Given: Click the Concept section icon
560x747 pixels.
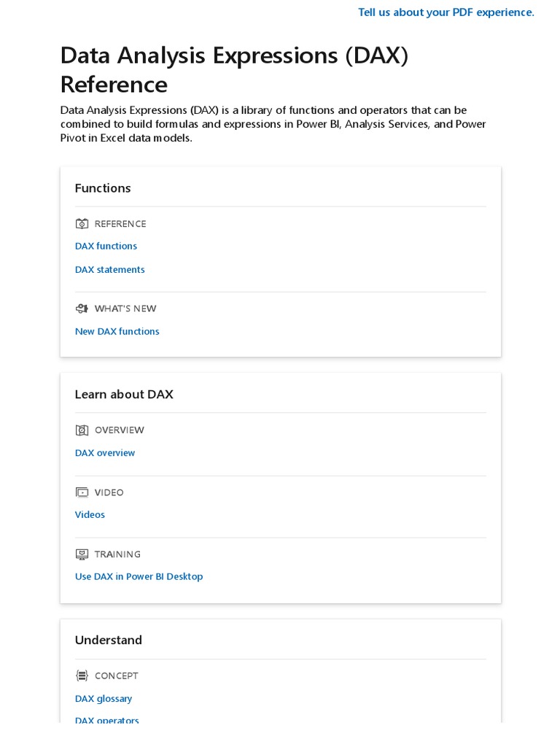Looking at the screenshot, I should [x=82, y=676].
